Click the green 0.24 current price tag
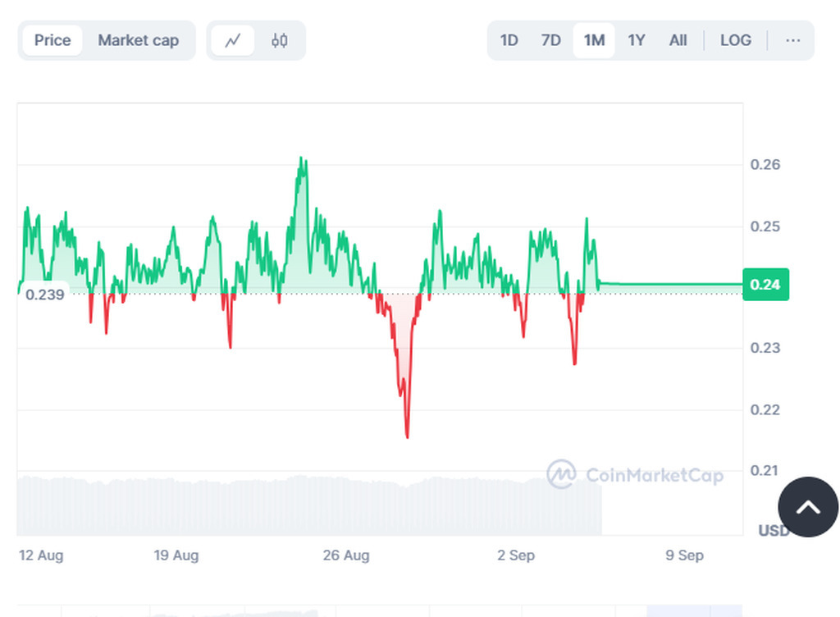The image size is (840, 617). [765, 285]
